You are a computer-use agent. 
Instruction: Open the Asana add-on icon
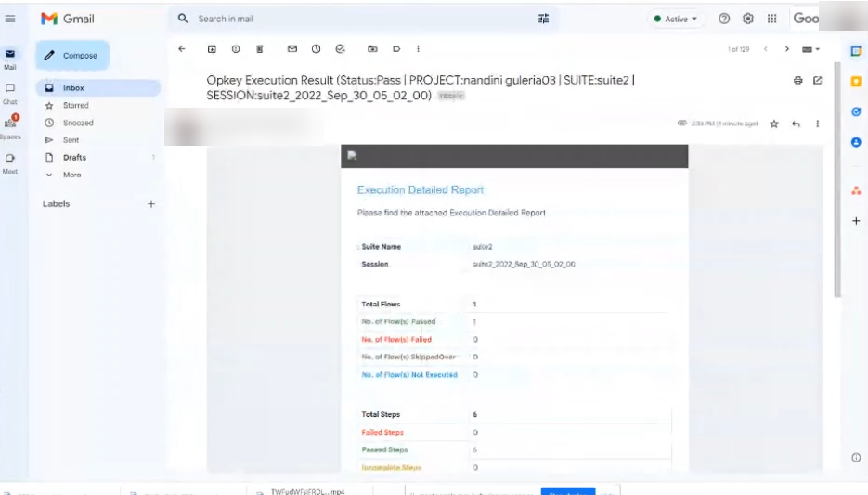click(856, 191)
